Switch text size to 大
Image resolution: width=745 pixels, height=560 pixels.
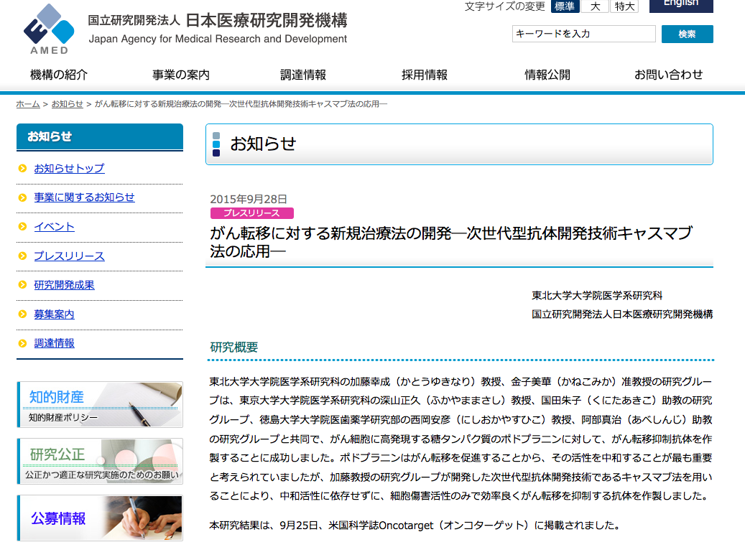point(595,6)
